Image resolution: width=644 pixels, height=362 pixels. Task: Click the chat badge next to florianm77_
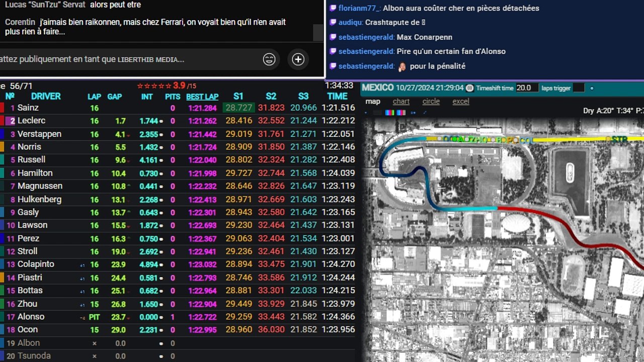(333, 8)
